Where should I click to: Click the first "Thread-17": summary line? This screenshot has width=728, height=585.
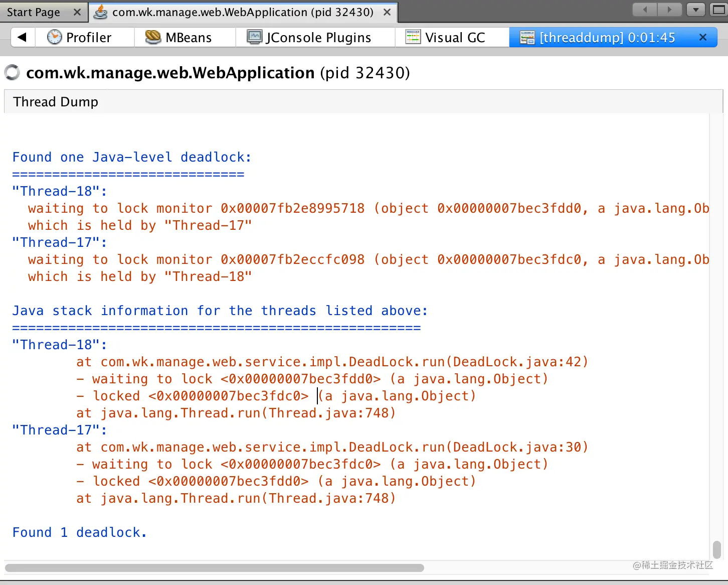tap(60, 242)
